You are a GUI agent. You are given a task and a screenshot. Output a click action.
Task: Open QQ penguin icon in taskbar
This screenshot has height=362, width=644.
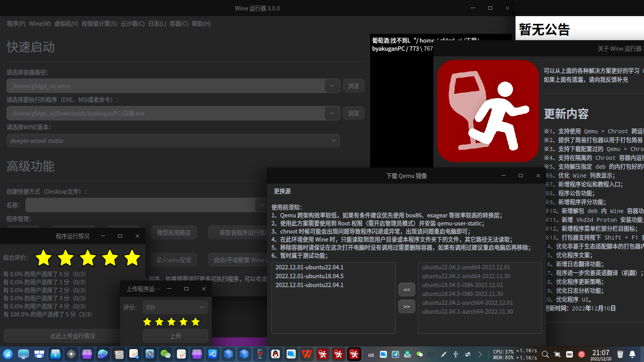pyautogui.click(x=275, y=354)
